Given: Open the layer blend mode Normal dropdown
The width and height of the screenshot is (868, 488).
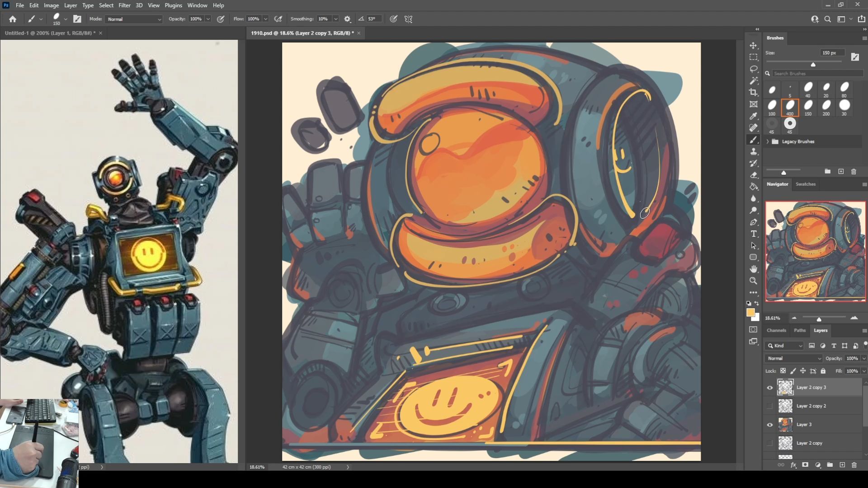Looking at the screenshot, I should 793,358.
